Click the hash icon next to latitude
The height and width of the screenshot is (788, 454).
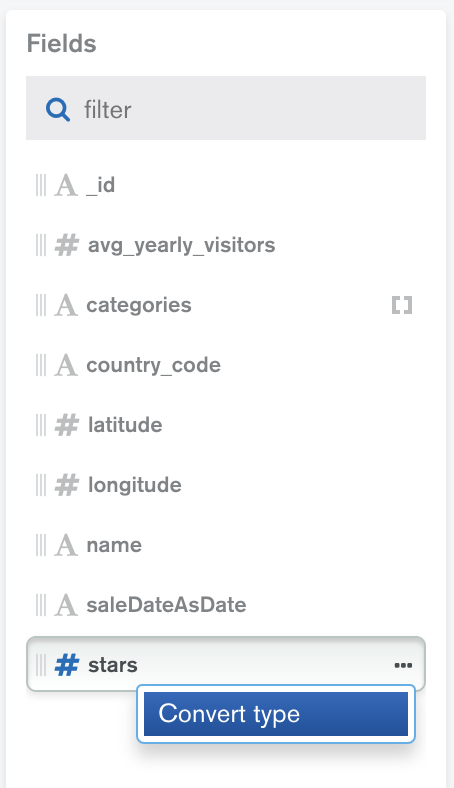[x=67, y=425]
